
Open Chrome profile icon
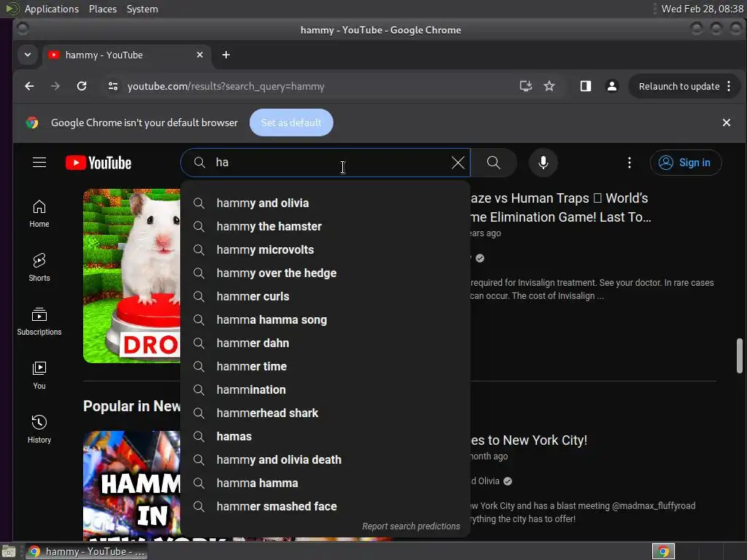612,86
